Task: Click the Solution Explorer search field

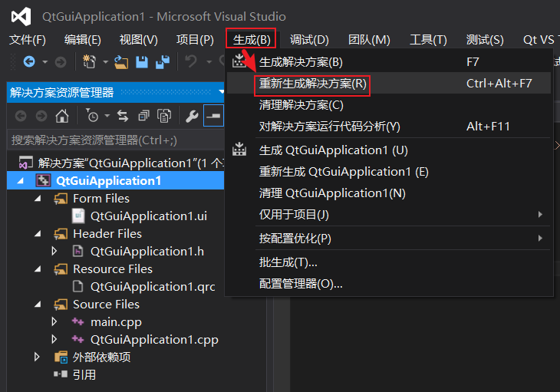Action: pyautogui.click(x=116, y=140)
